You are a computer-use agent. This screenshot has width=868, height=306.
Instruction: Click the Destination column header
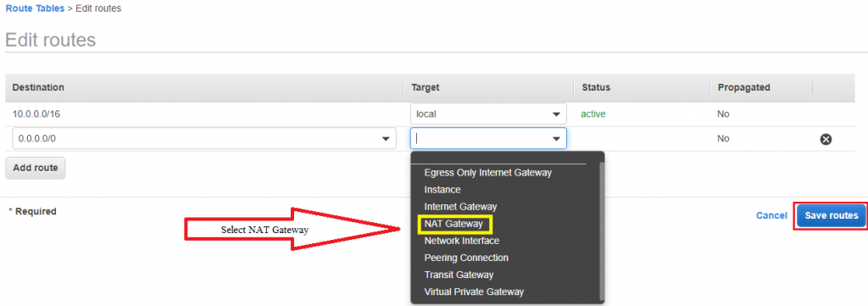37,87
